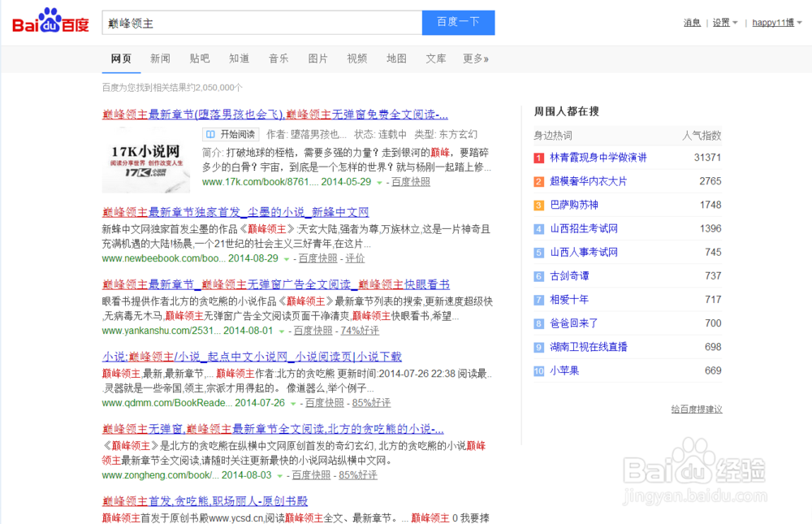812x524 pixels.
Task: Open hot search 山西招生考试网
Action: coord(584,228)
